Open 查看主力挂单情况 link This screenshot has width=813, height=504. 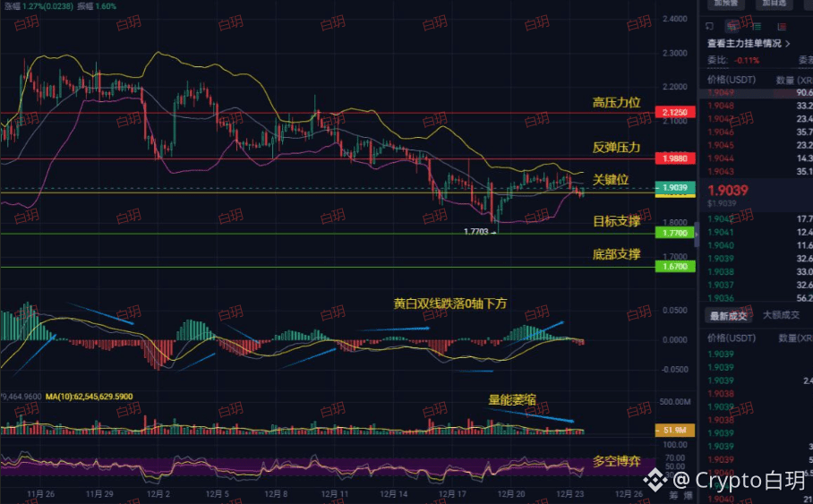pyautogui.click(x=745, y=44)
